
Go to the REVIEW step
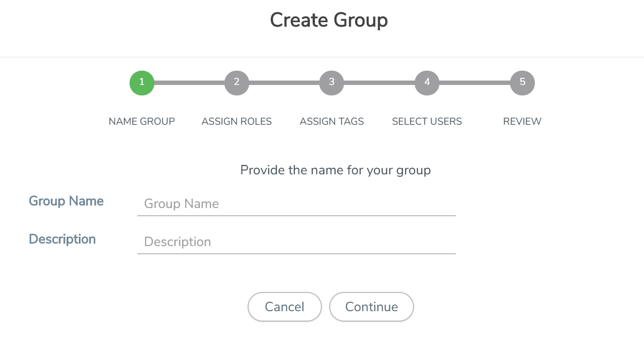click(x=522, y=121)
